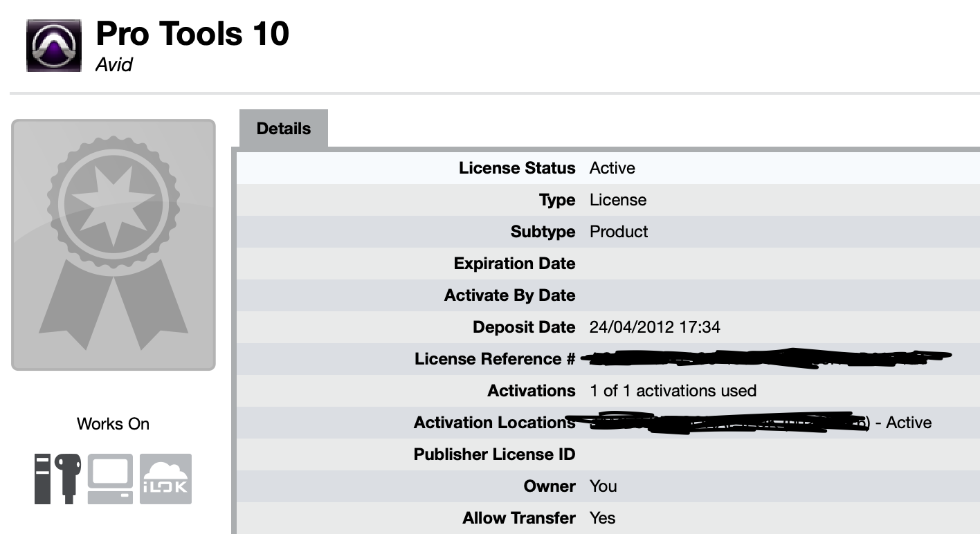Image resolution: width=980 pixels, height=534 pixels.
Task: Click the iLok Cloud icon
Action: (x=165, y=479)
